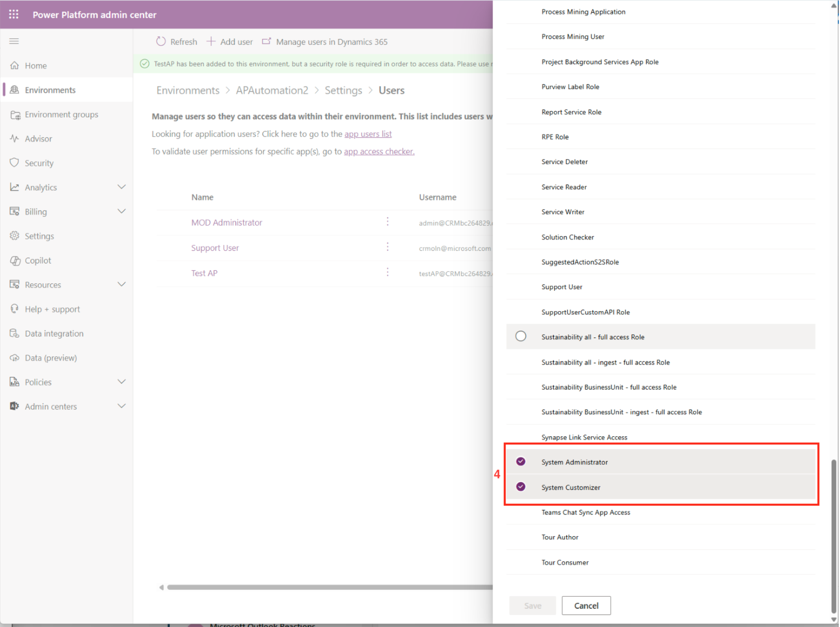Viewport: 840px width, 627px height.
Task: Click the green success checkmark icon
Action: [145, 64]
